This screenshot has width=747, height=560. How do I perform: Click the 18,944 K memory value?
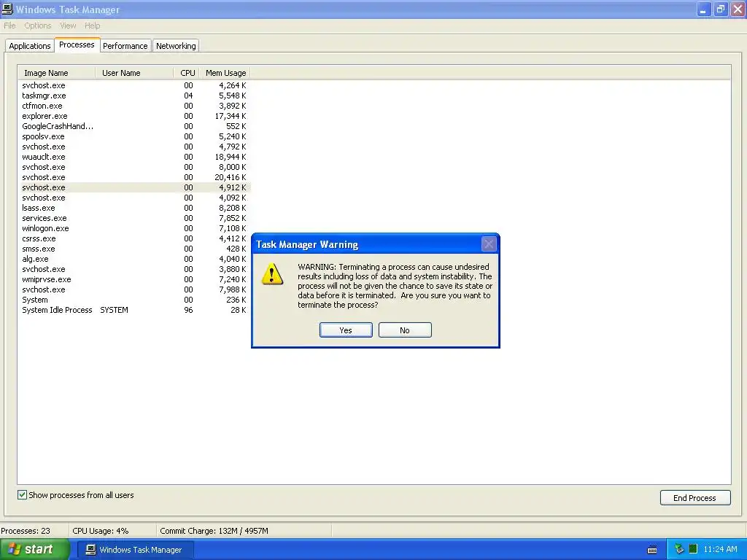[230, 157]
